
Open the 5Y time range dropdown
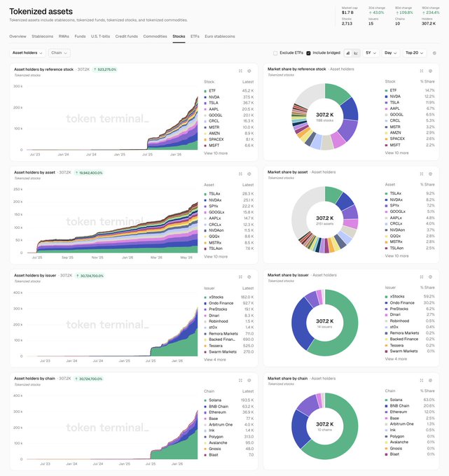371,52
